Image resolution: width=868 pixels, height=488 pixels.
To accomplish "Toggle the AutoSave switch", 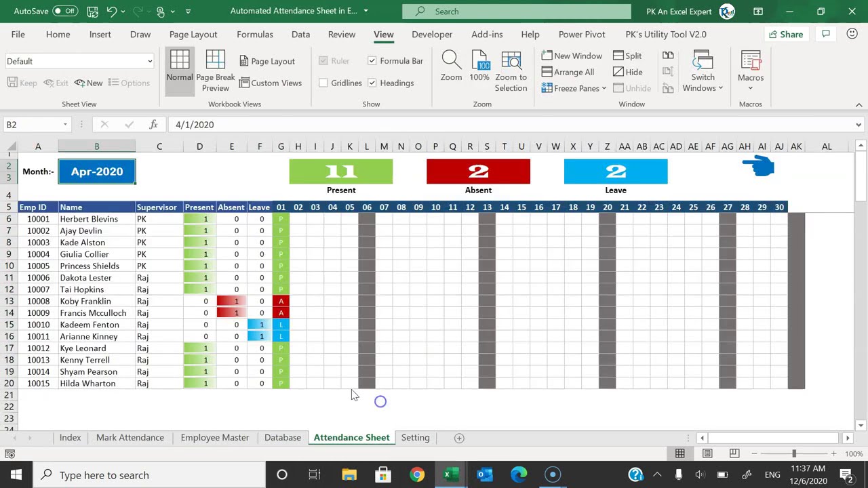I will click(65, 12).
